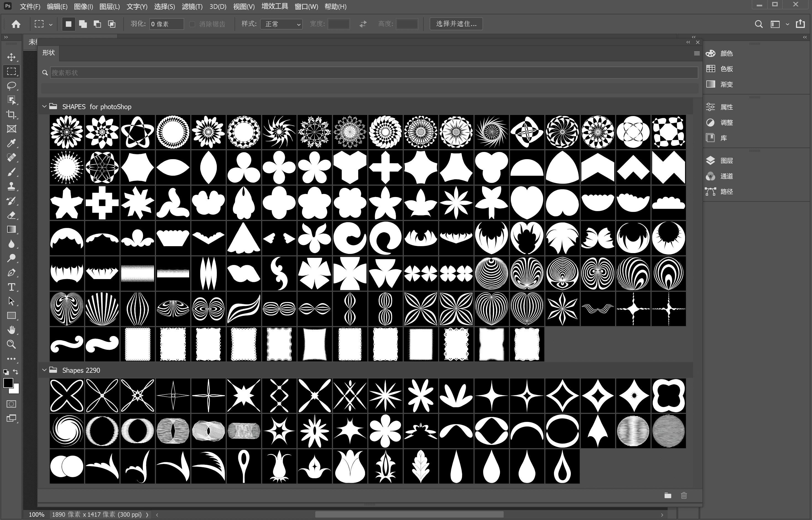Image resolution: width=812 pixels, height=520 pixels.
Task: Select the Crop tool
Action: (x=12, y=114)
